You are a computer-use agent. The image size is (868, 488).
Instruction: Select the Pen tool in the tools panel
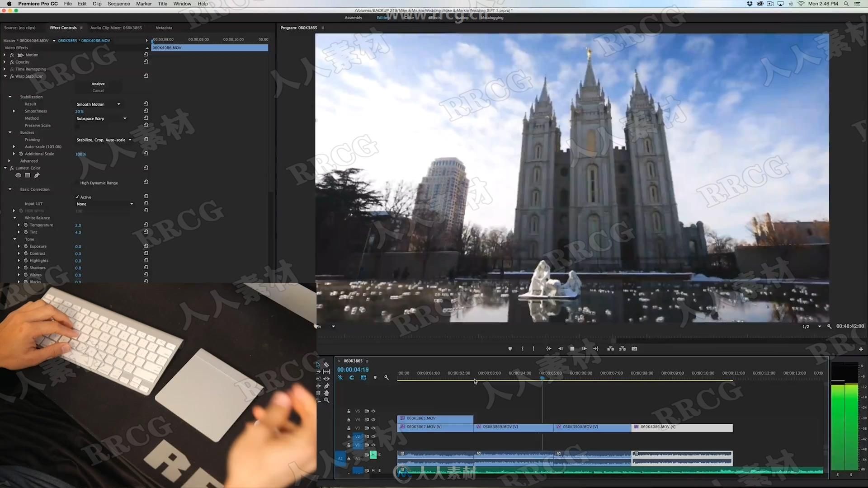[x=326, y=386]
